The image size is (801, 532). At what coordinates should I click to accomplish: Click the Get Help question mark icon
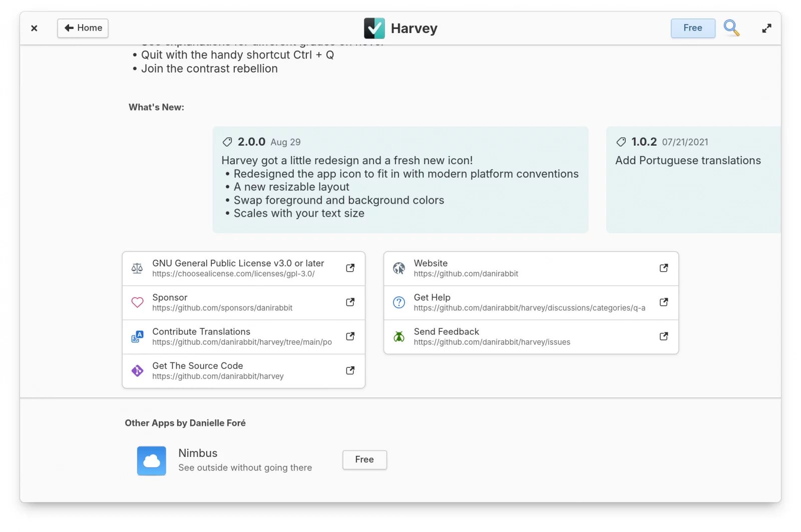click(x=399, y=302)
